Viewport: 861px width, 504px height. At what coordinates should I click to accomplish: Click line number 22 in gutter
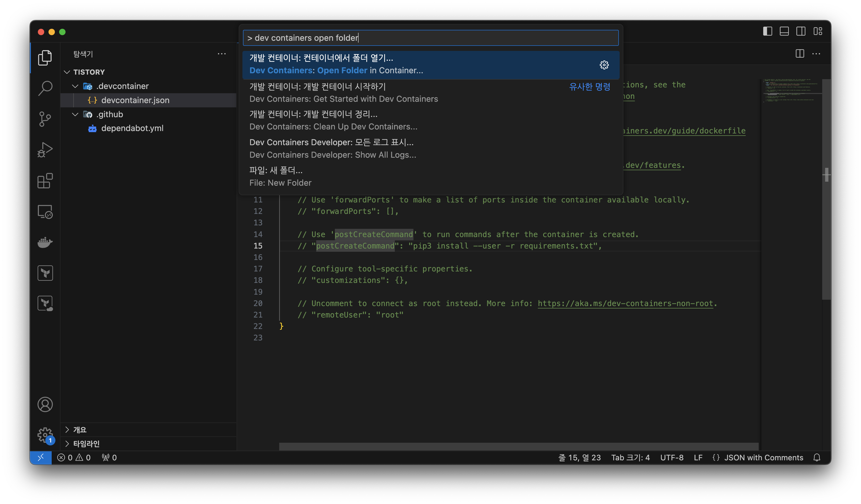click(258, 326)
